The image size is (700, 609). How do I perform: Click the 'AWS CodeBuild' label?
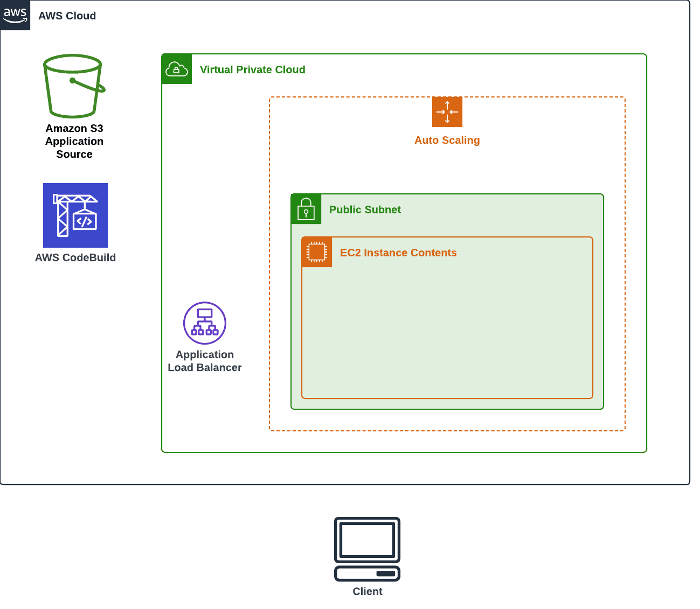(75, 257)
